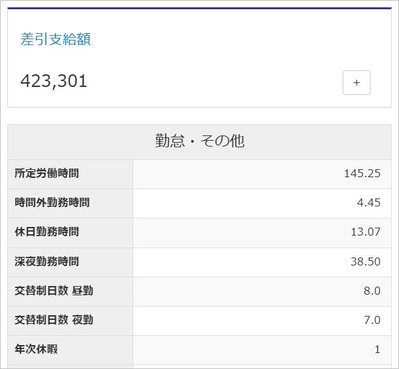
Task: Click the 勤怠・その他 section header
Action: 199,141
